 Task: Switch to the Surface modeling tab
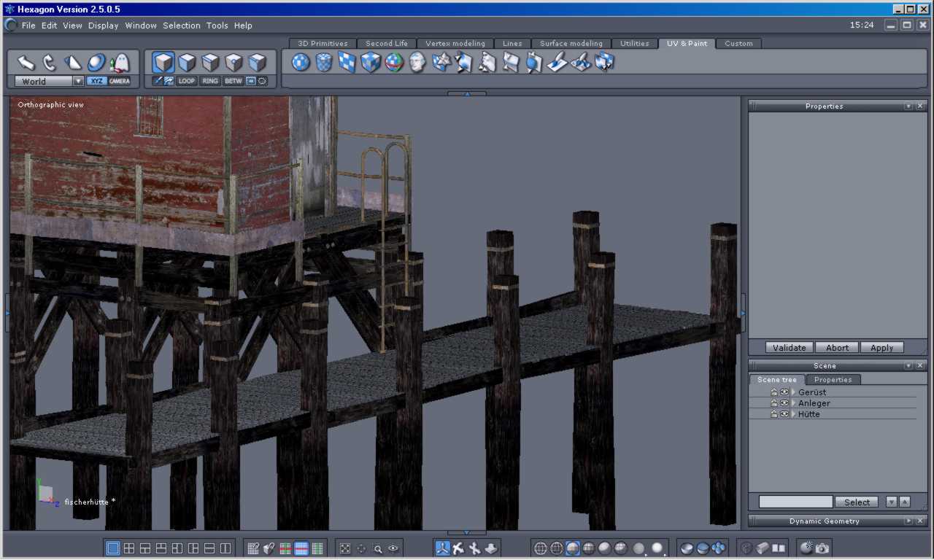tap(571, 43)
